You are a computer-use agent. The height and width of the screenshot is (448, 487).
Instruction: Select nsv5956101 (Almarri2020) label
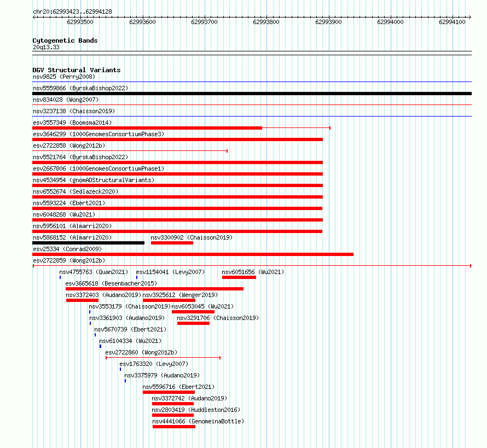click(x=72, y=226)
